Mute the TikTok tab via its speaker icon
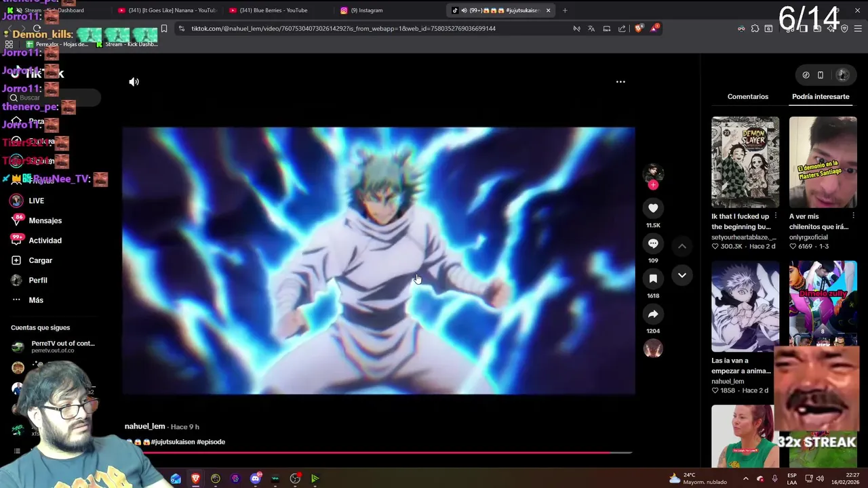Screen dimensions: 868x488 click(x=464, y=10)
